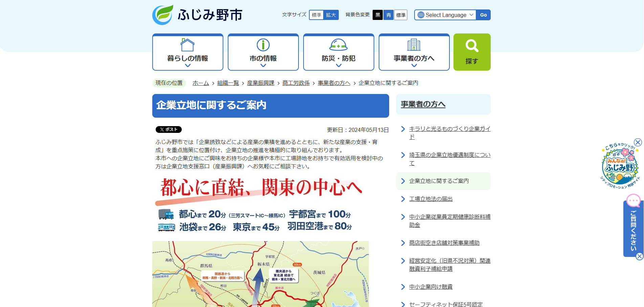
Task: Click the Go language button
Action: pos(483,15)
